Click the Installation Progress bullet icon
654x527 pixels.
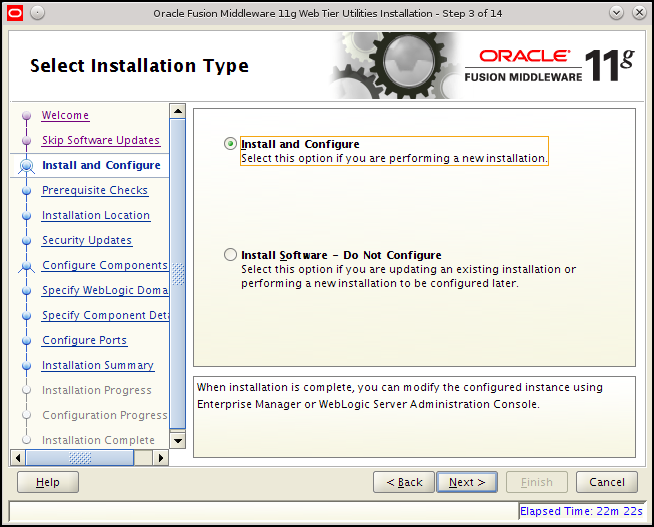tap(26, 390)
